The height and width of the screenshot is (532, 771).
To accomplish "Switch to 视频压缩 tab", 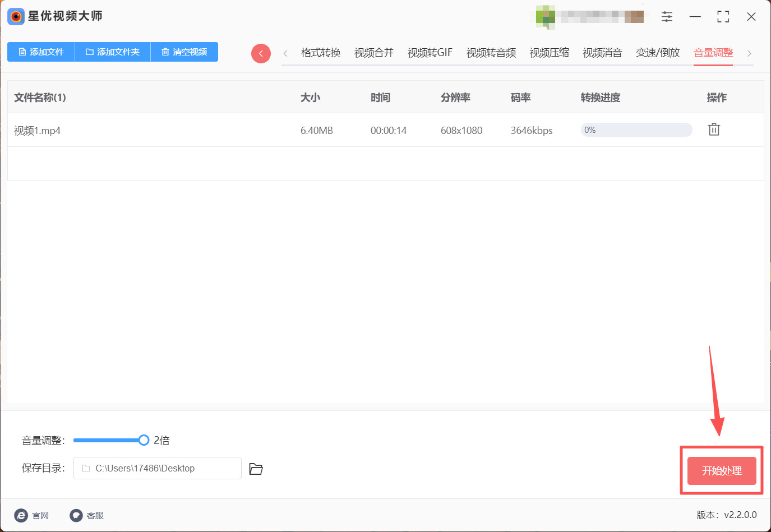I will [x=550, y=53].
